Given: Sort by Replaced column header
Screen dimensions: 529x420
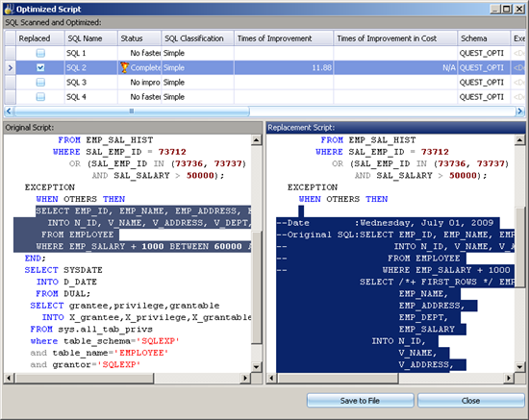Looking at the screenshot, I should (39, 38).
